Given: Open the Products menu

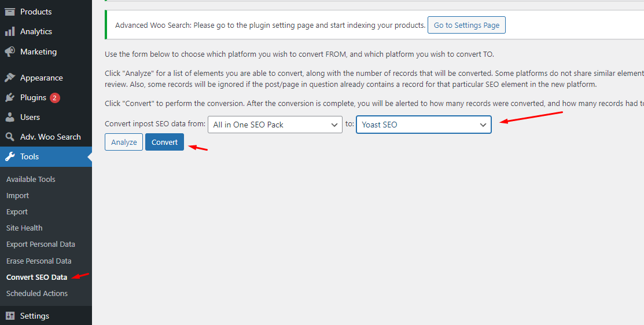Looking at the screenshot, I should (x=46, y=12).
